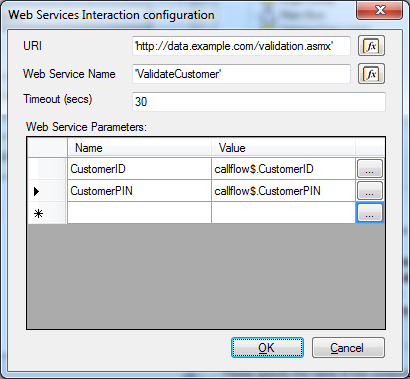
Task: Select the new row asterisk header
Action: (47, 213)
